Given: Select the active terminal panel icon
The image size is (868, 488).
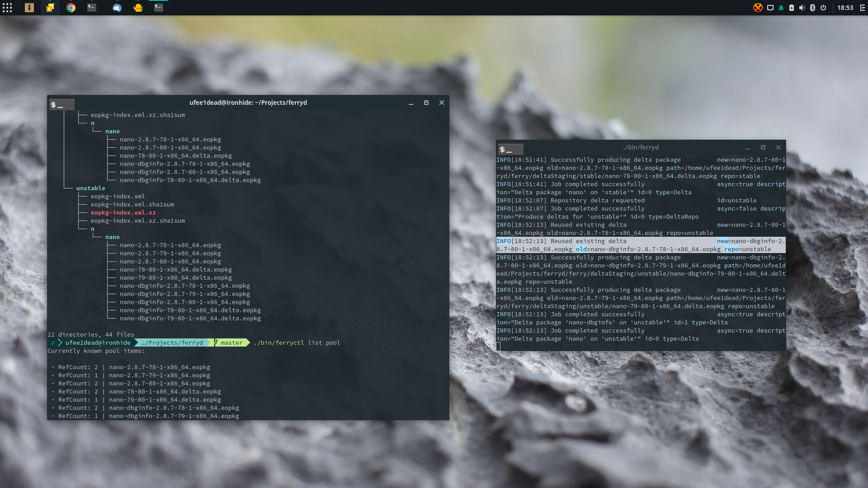Looking at the screenshot, I should [x=159, y=8].
